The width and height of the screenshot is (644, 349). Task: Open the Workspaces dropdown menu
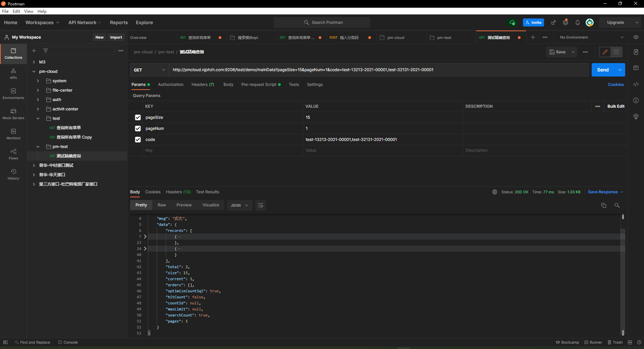tap(42, 22)
